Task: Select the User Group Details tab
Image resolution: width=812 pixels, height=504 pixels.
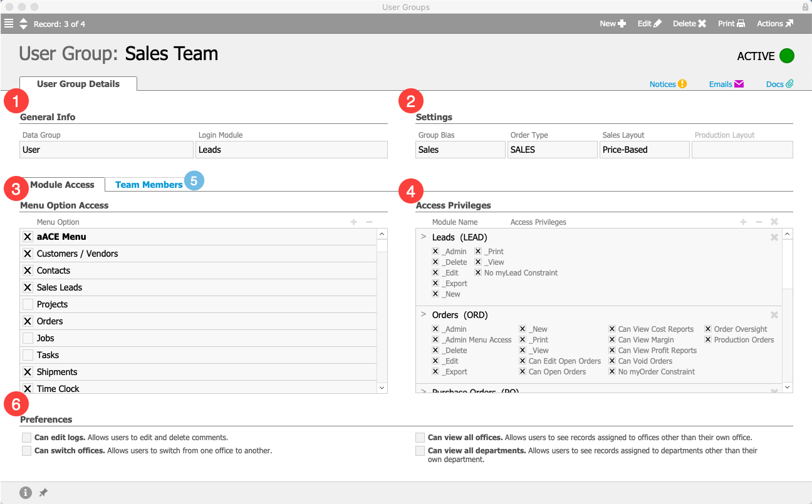Action: point(78,84)
